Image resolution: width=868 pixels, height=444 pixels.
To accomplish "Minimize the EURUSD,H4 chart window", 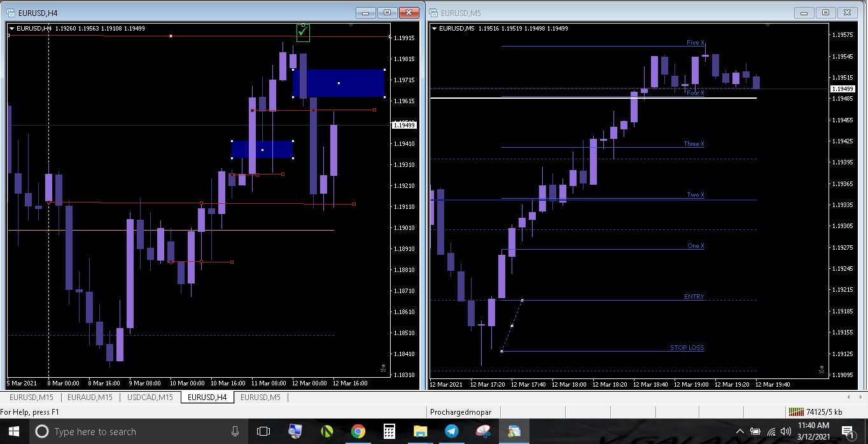I will [x=365, y=12].
